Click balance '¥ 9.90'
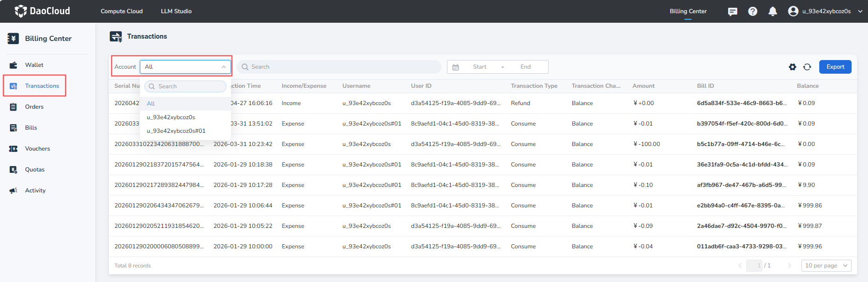The width and height of the screenshot is (868, 282). [x=806, y=185]
